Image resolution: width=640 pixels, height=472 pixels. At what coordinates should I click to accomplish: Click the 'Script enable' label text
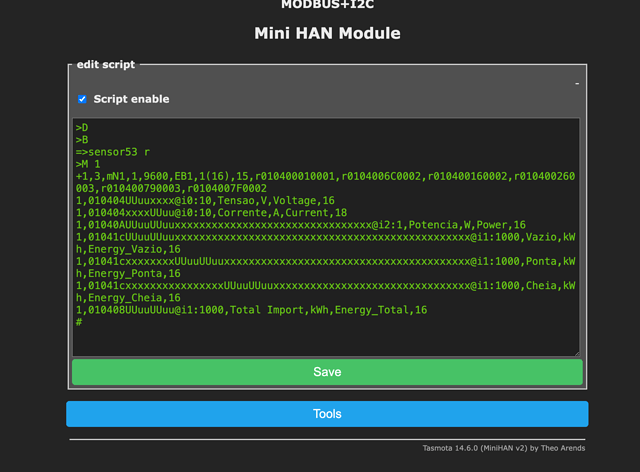131,99
